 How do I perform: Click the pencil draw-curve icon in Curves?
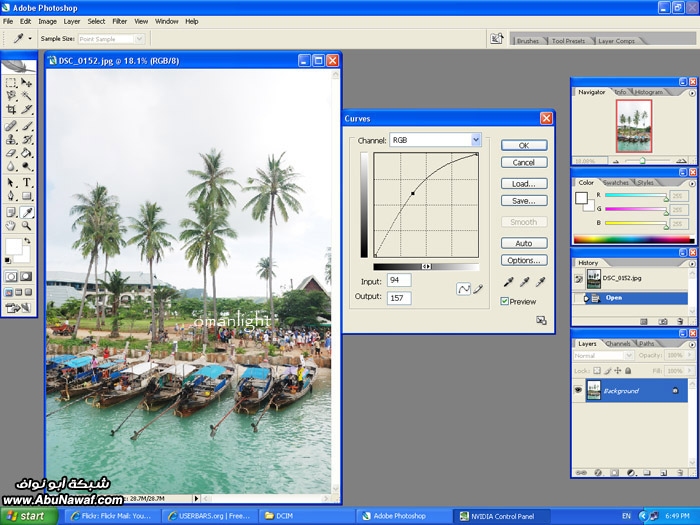[477, 289]
